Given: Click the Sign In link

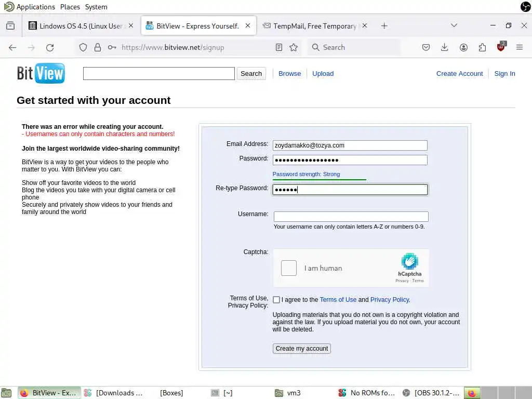Looking at the screenshot, I should pyautogui.click(x=504, y=74).
